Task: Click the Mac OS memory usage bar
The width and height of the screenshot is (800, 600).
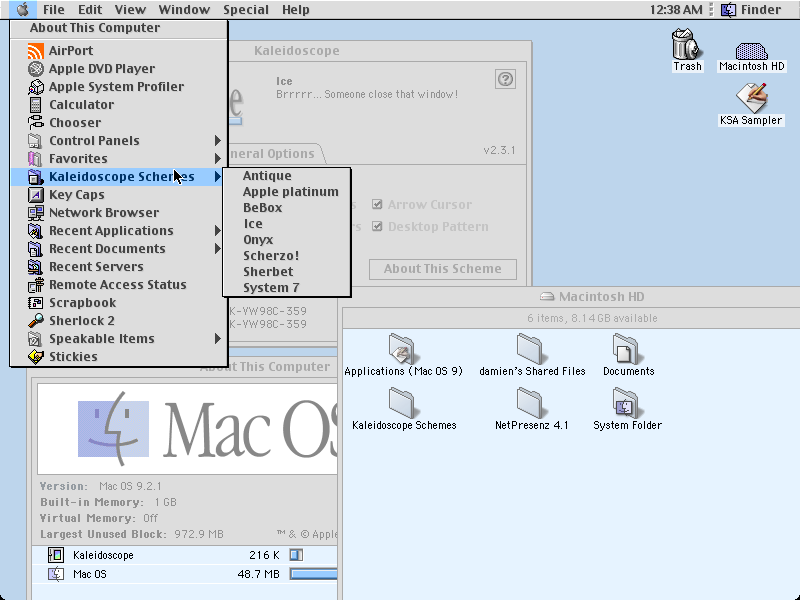Action: point(313,574)
